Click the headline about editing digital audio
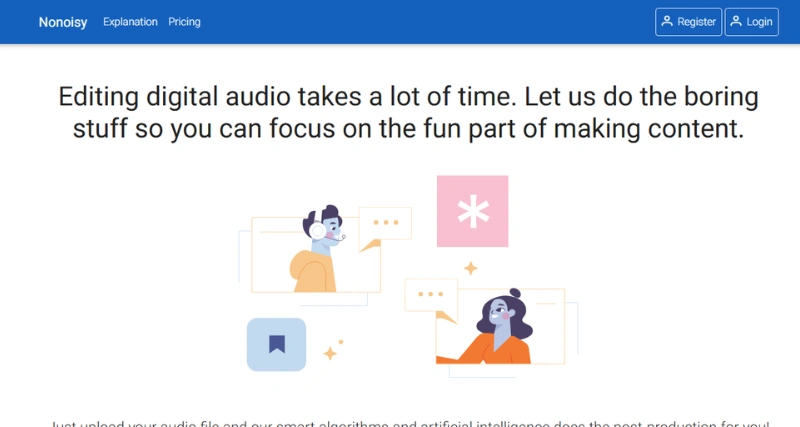The height and width of the screenshot is (427, 800). click(408, 112)
